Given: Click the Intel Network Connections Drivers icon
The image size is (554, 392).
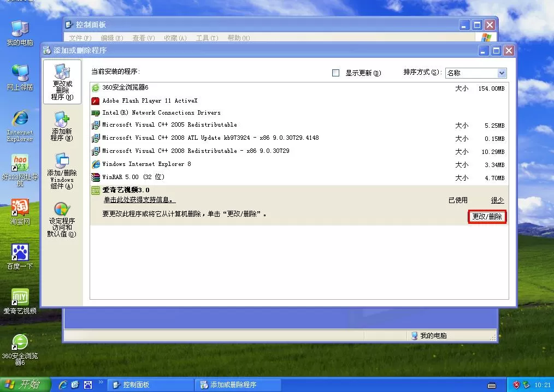Looking at the screenshot, I should pos(96,113).
